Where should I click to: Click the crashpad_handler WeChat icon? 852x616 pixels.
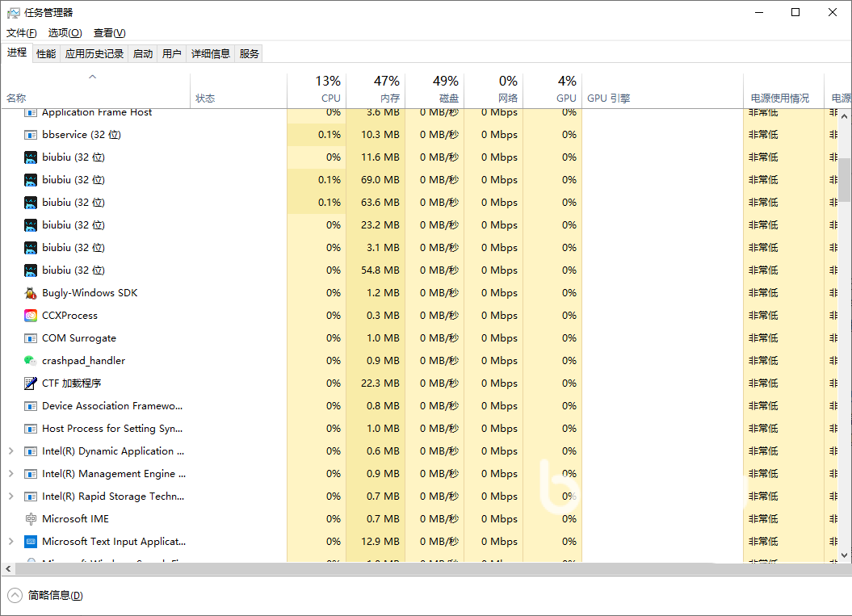click(x=31, y=361)
